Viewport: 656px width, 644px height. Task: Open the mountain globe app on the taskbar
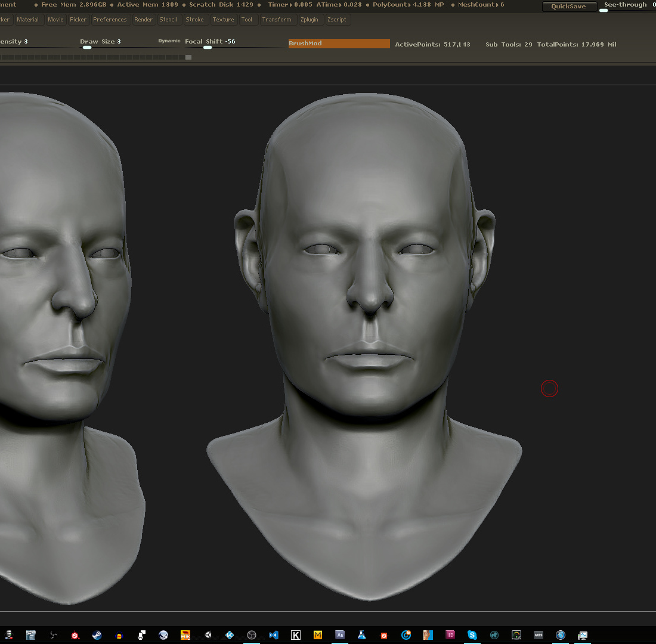163,635
